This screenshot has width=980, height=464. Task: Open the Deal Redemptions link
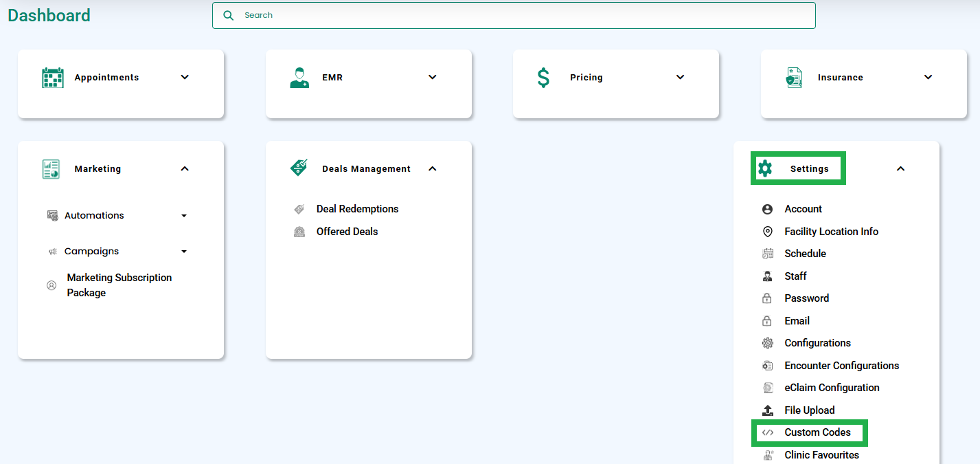357,209
